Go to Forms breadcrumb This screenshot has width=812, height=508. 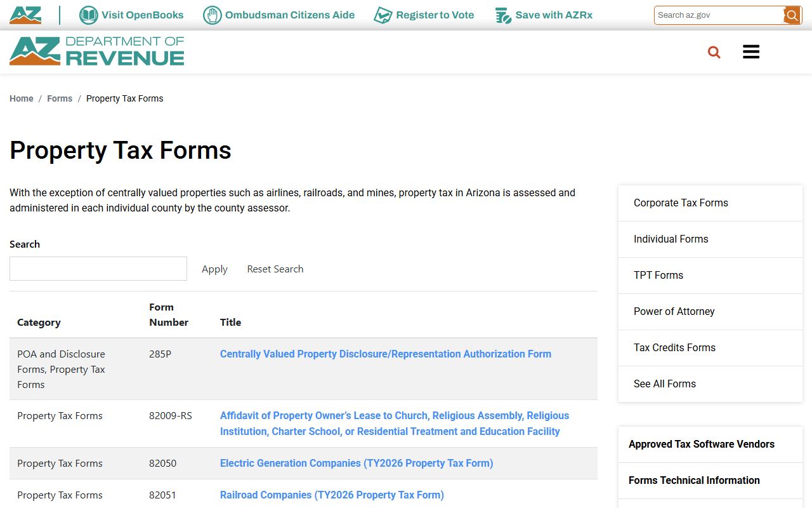click(x=60, y=98)
